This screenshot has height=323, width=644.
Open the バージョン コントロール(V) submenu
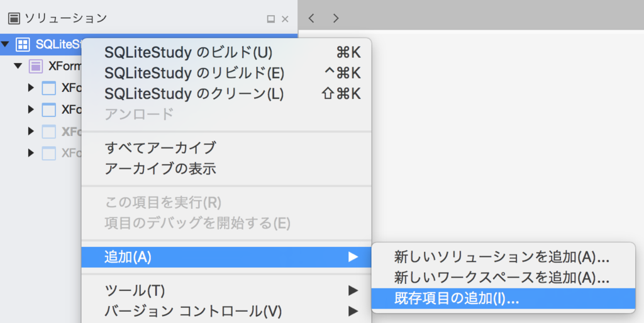[x=226, y=311]
